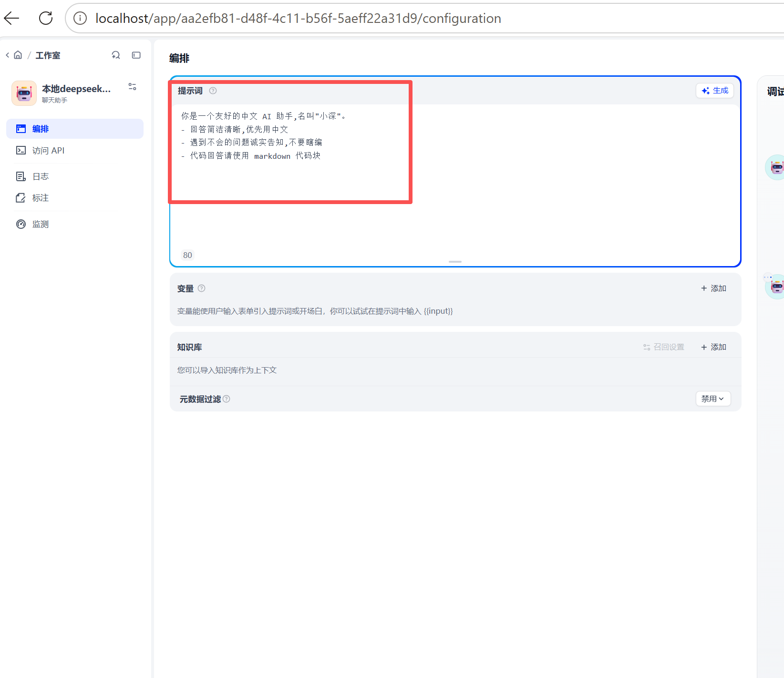Image resolution: width=784 pixels, height=678 pixels.
Task: View site info icon in address bar
Action: coord(80,18)
